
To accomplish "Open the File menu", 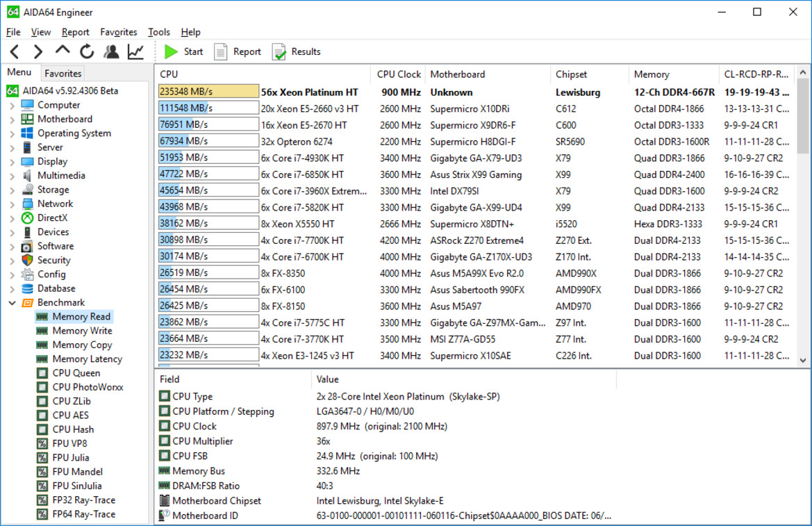I will click(x=13, y=31).
